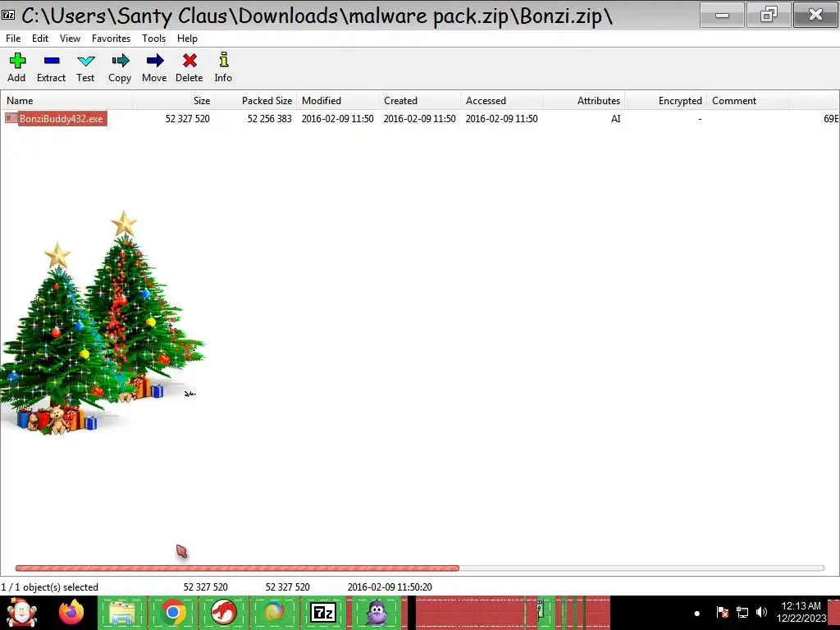Sort by the Modified column header
The height and width of the screenshot is (630, 840).
pyautogui.click(x=337, y=101)
